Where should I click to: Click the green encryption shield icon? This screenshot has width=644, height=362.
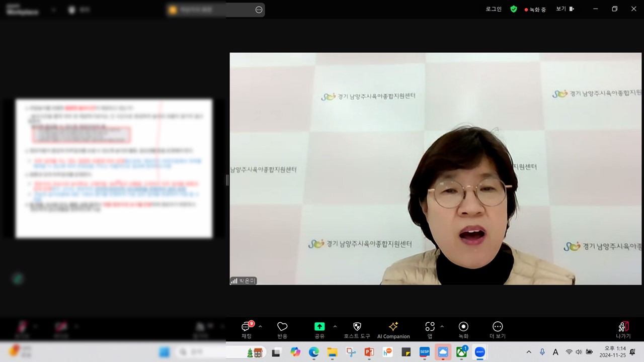514,9
